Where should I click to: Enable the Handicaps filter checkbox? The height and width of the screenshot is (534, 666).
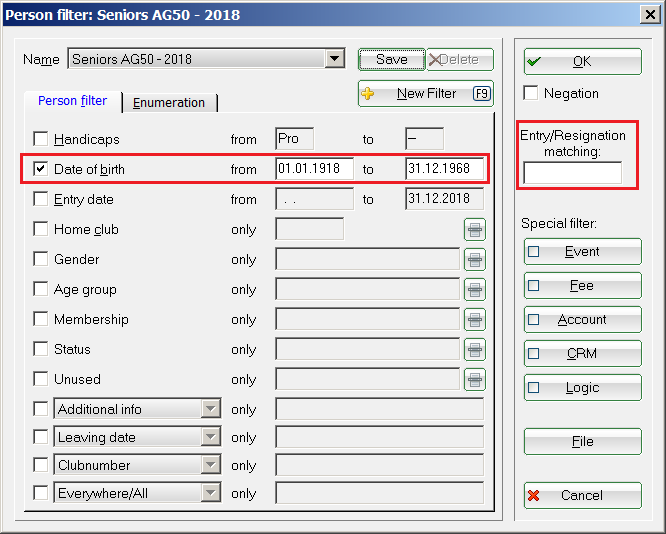[x=41, y=140]
